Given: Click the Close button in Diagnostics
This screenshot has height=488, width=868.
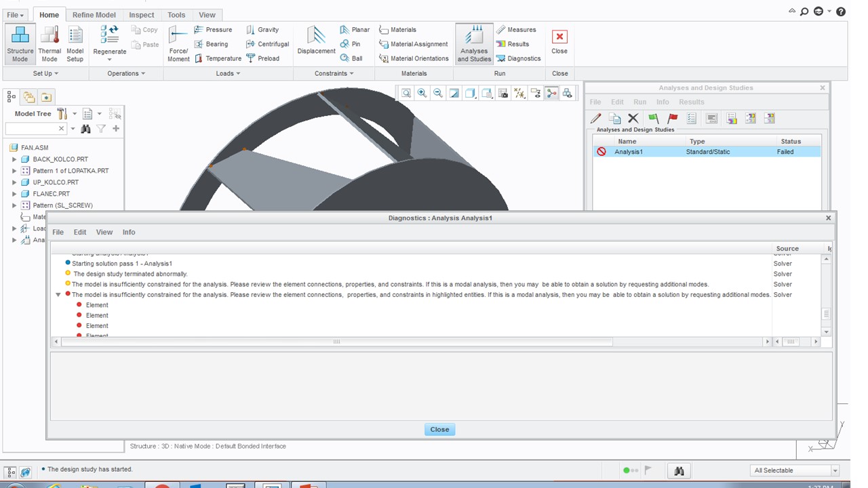Looking at the screenshot, I should coord(439,429).
